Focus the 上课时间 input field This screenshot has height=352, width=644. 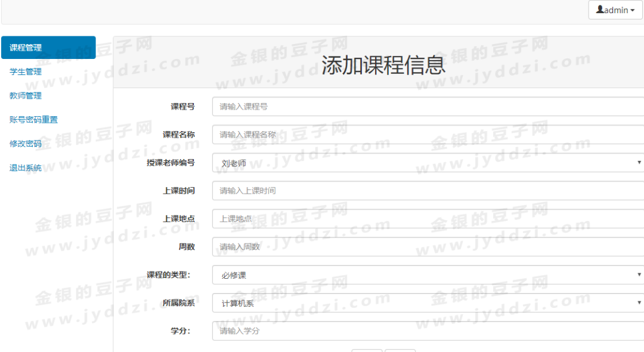tap(428, 191)
